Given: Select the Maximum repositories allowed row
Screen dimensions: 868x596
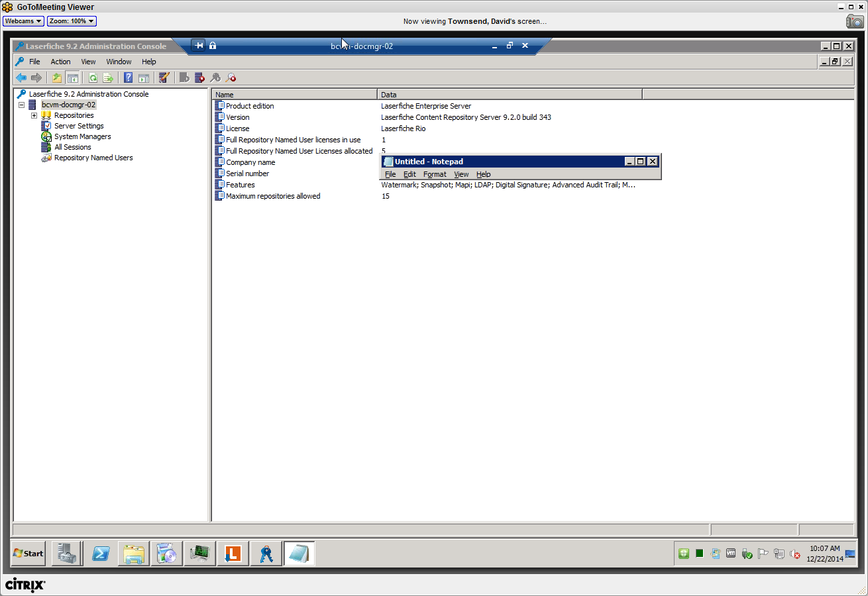Looking at the screenshot, I should click(273, 196).
